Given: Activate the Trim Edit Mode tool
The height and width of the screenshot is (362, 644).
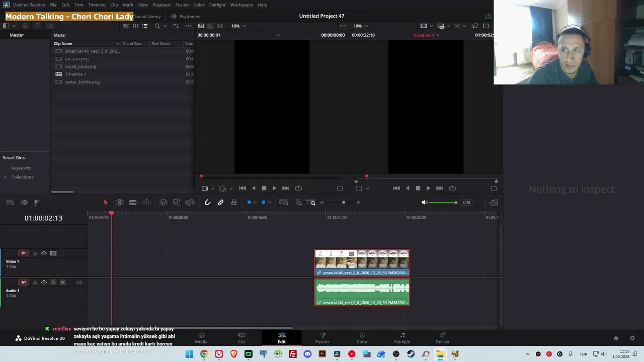Looking at the screenshot, I should point(119,203).
